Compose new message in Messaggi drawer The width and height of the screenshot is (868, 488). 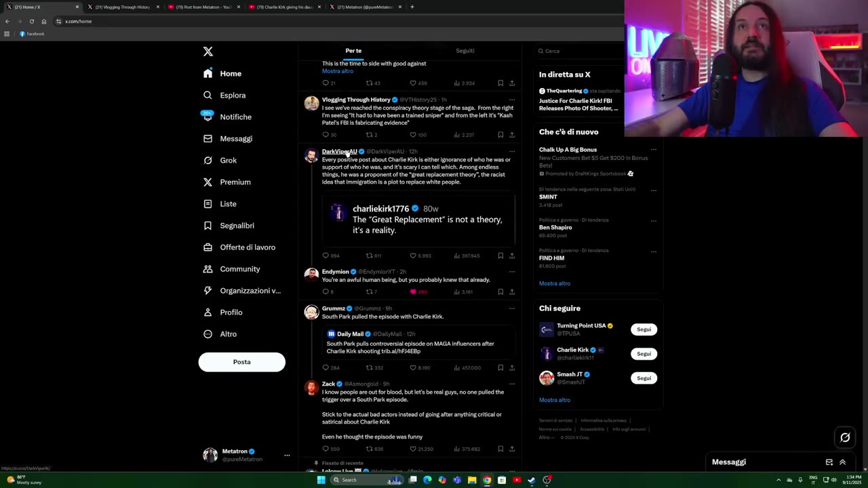(829, 462)
